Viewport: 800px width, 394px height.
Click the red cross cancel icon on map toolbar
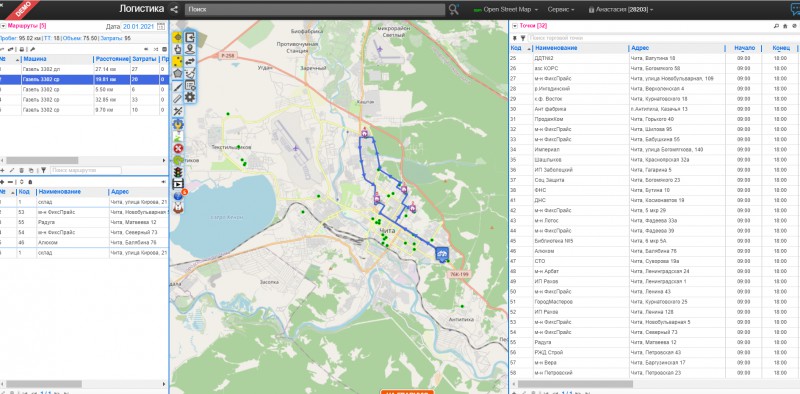coord(178,148)
